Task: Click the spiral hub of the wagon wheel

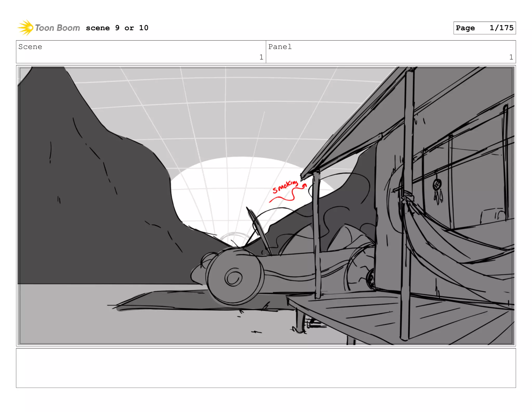Action: [x=233, y=277]
